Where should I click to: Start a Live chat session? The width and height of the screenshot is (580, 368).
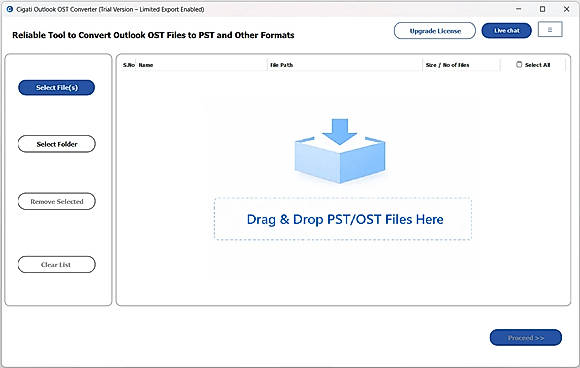(506, 30)
